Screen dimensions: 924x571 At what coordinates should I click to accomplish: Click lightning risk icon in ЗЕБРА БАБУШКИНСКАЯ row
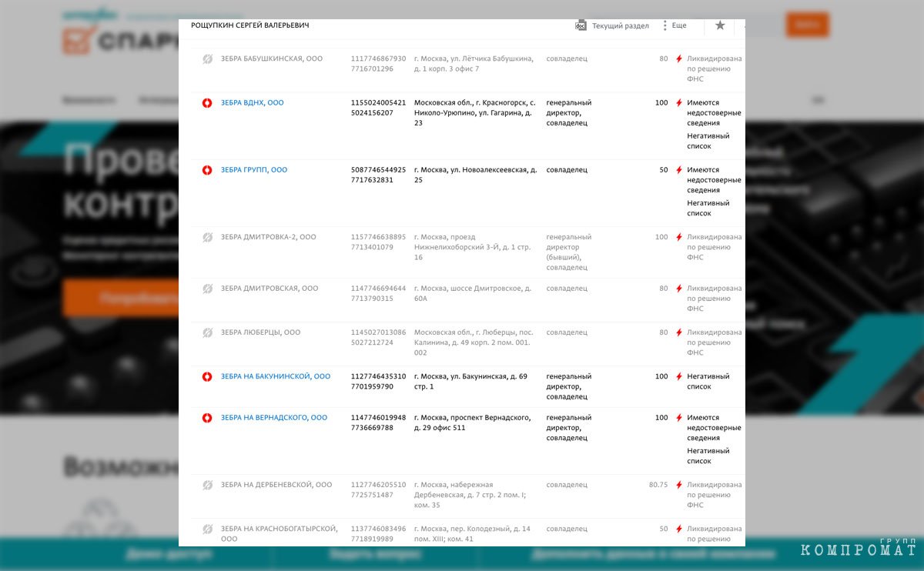click(x=678, y=59)
